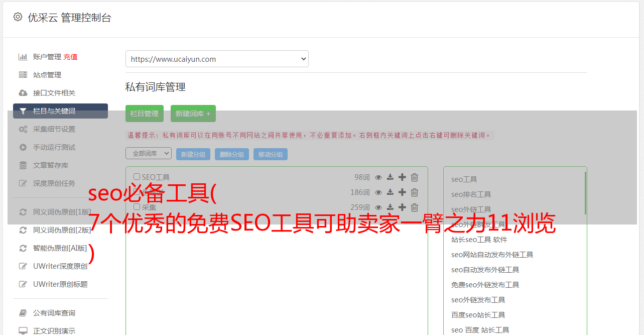Check the SEO工具 library checkbox
Image resolution: width=644 pixels, height=335 pixels.
coord(137,177)
